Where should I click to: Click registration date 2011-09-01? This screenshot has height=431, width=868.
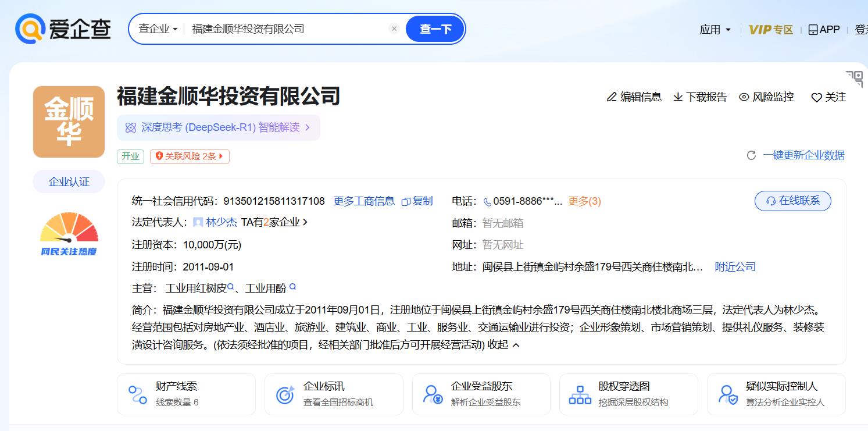tap(208, 267)
